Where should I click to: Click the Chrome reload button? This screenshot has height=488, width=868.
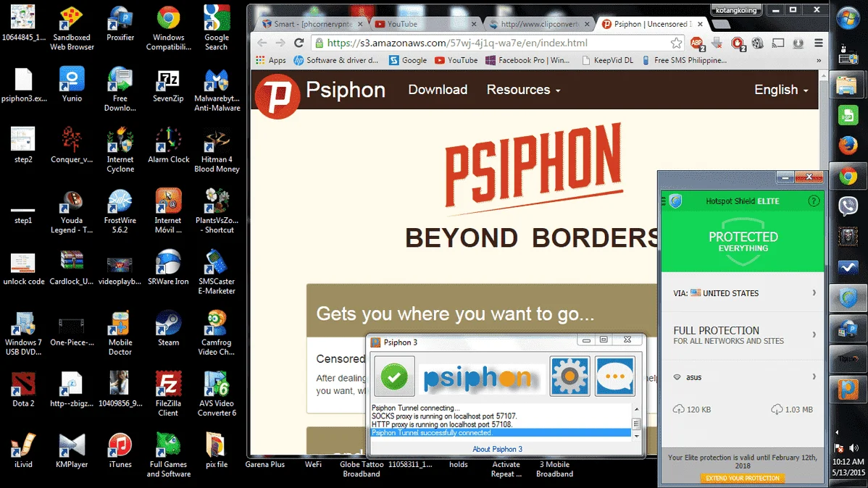(x=299, y=43)
